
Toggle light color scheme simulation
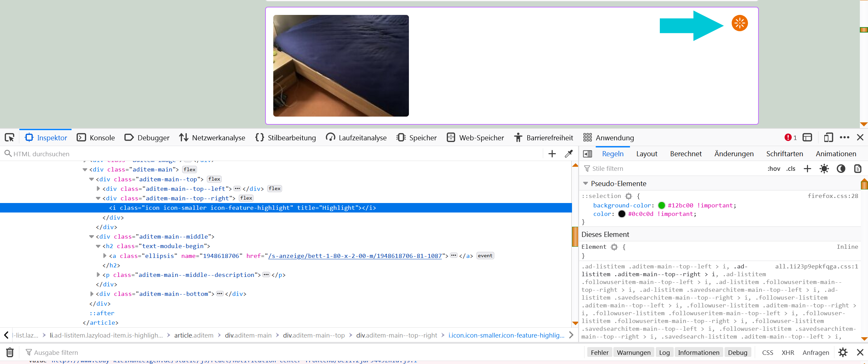coord(824,169)
